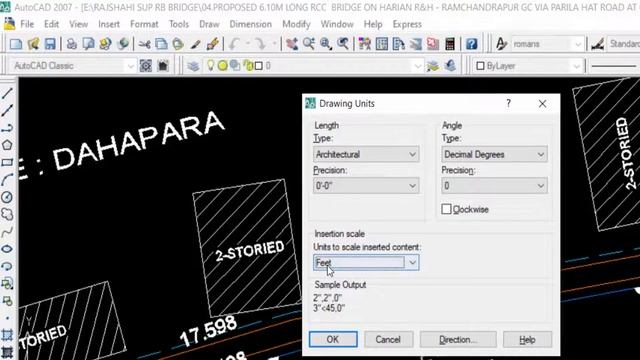The height and width of the screenshot is (360, 640).
Task: Click the Cut scissors icon
Action: (144, 44)
